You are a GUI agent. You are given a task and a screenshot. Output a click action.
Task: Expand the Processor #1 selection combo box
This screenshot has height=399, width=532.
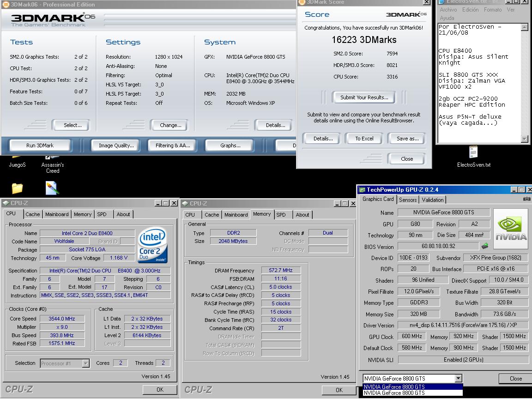tap(86, 363)
